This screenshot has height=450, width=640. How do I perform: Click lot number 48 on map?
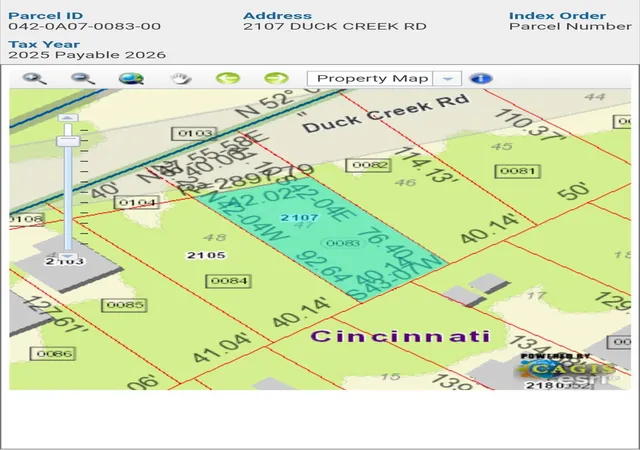[x=214, y=237]
